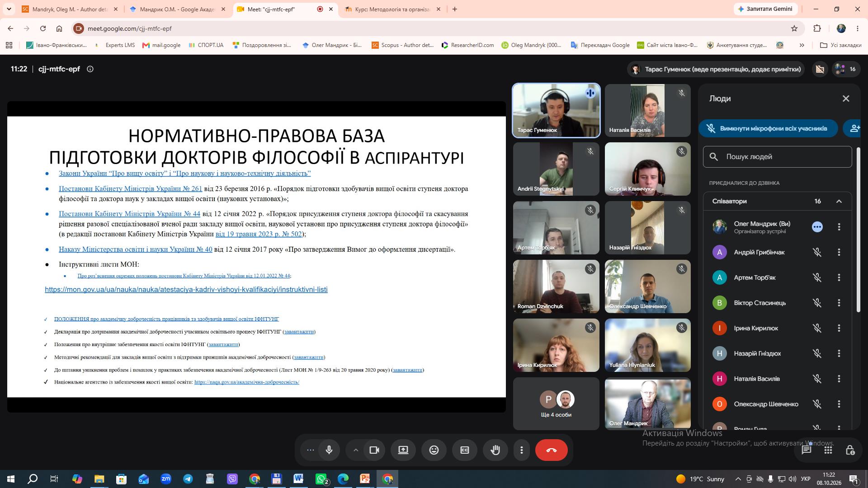Open the mon.gov.ua instruktivni-listi link
Screen dimensions: 868x488
pos(186,290)
